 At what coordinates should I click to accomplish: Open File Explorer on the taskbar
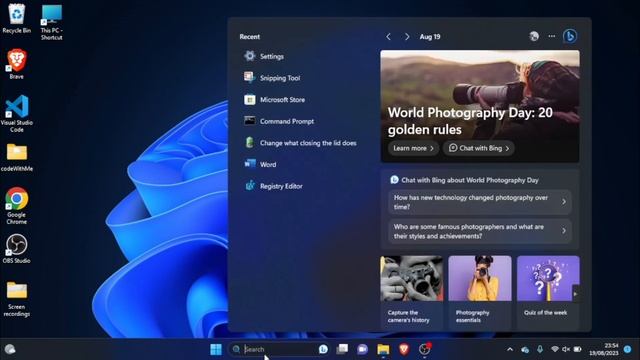click(x=383, y=349)
